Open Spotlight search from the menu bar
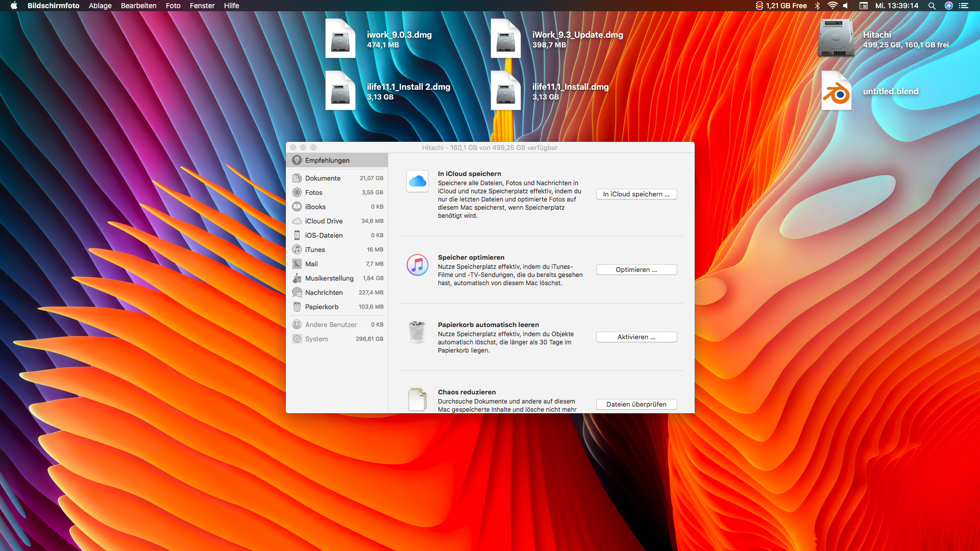Viewport: 980px width, 551px height. 932,6
